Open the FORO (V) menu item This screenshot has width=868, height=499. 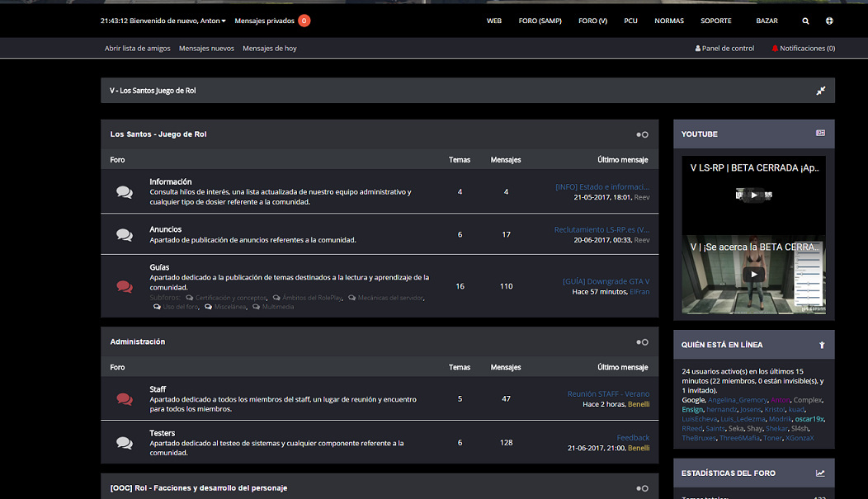click(x=593, y=21)
